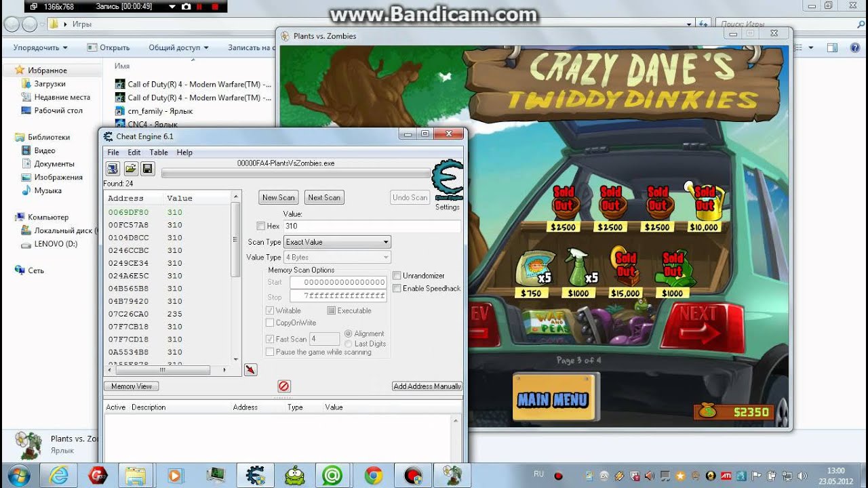This screenshot has height=488, width=868.
Task: Click the red arrow add-to-list icon
Action: (x=250, y=369)
